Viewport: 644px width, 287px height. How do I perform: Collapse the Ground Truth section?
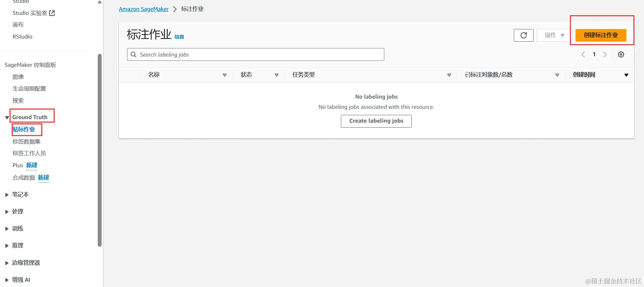(x=7, y=117)
